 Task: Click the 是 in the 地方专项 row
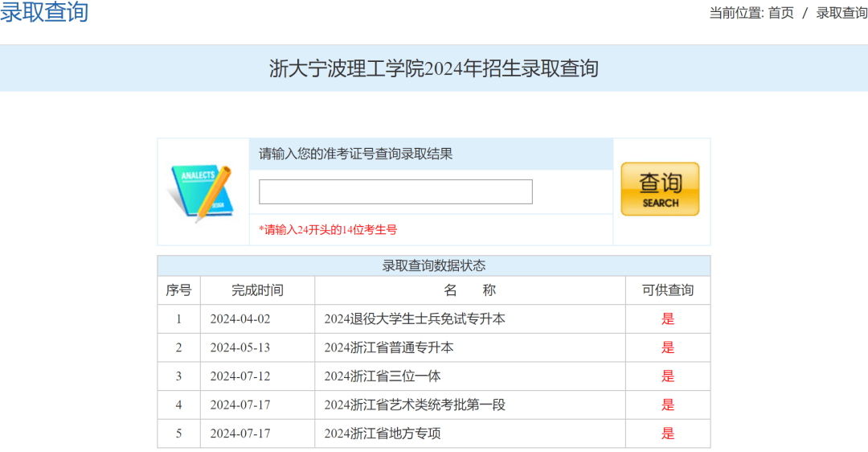click(x=668, y=434)
